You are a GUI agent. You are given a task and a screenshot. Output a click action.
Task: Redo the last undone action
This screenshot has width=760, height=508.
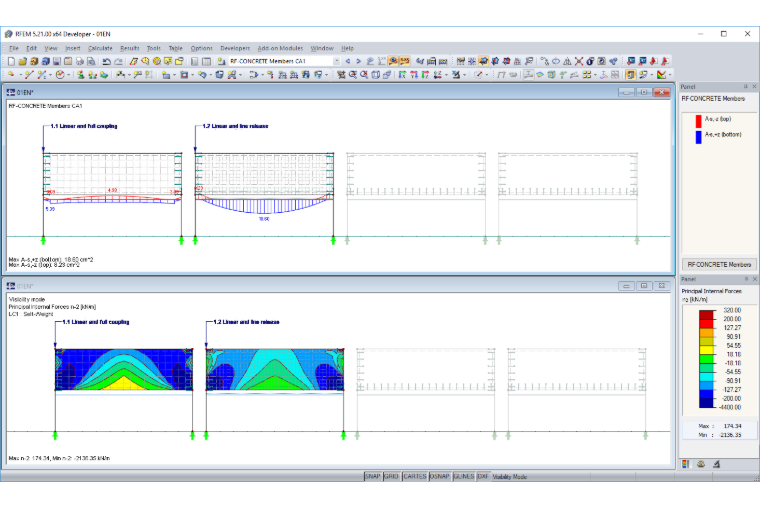coord(118,61)
